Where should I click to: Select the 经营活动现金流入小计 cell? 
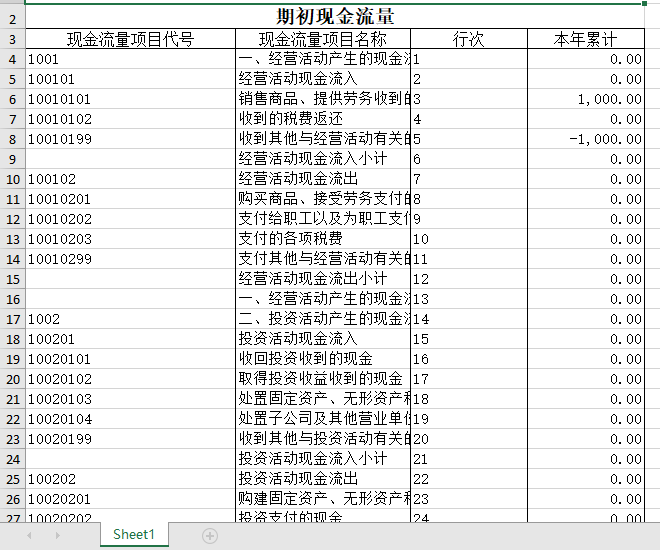click(322, 159)
